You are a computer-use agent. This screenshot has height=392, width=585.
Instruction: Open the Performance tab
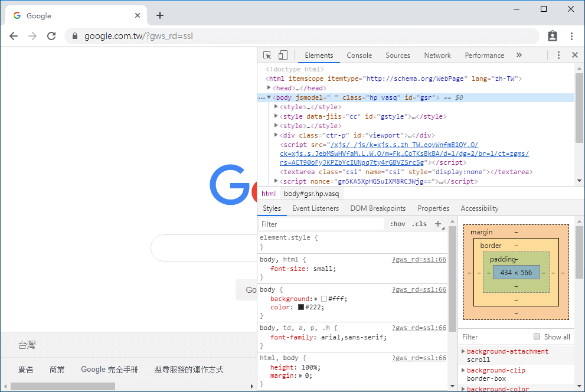point(484,55)
